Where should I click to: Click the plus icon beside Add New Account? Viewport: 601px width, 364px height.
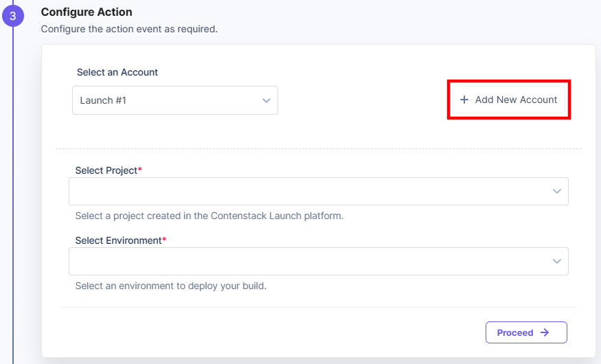tap(464, 100)
